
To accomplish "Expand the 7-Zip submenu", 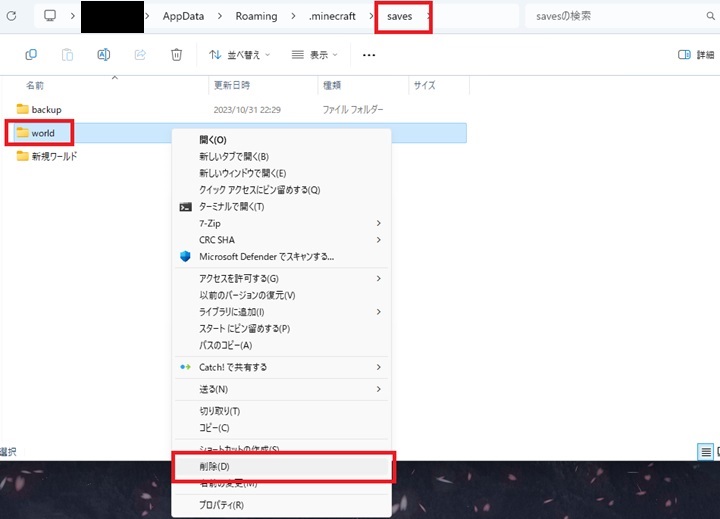I will pos(281,223).
